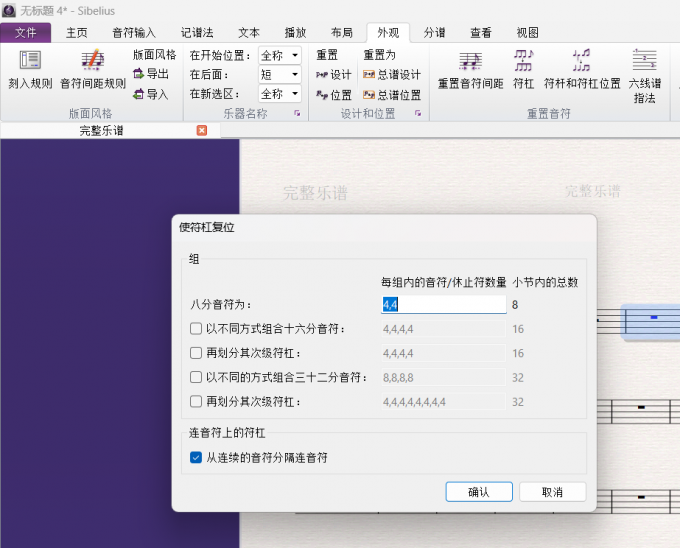This screenshot has height=548, width=680.
Task: Click 符杆和符杠位置 icon
Action: coord(582,69)
